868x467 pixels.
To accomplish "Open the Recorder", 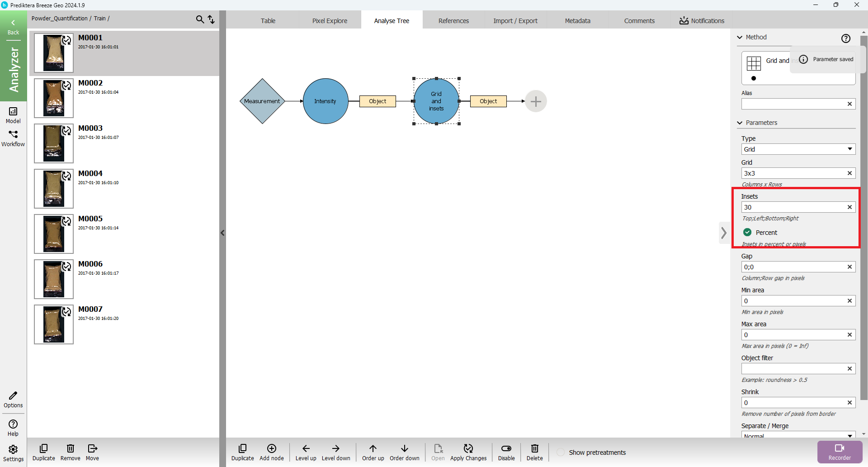I will [840, 452].
